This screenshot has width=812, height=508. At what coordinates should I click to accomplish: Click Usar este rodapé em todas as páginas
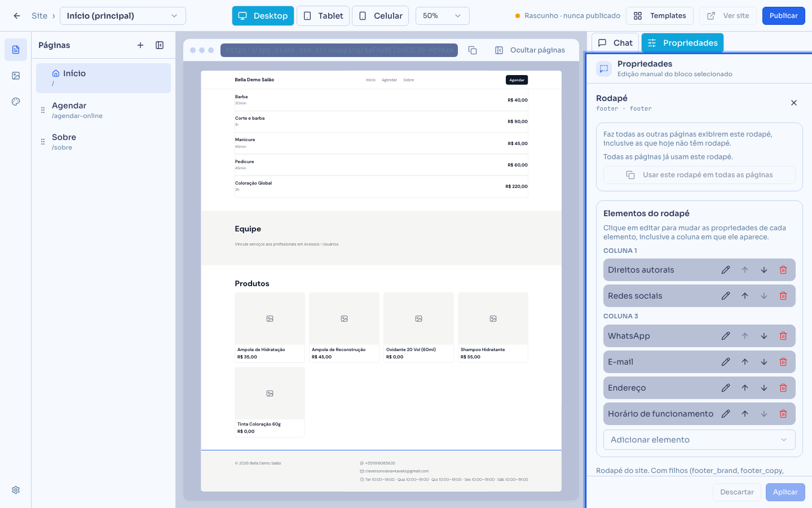coord(699,175)
